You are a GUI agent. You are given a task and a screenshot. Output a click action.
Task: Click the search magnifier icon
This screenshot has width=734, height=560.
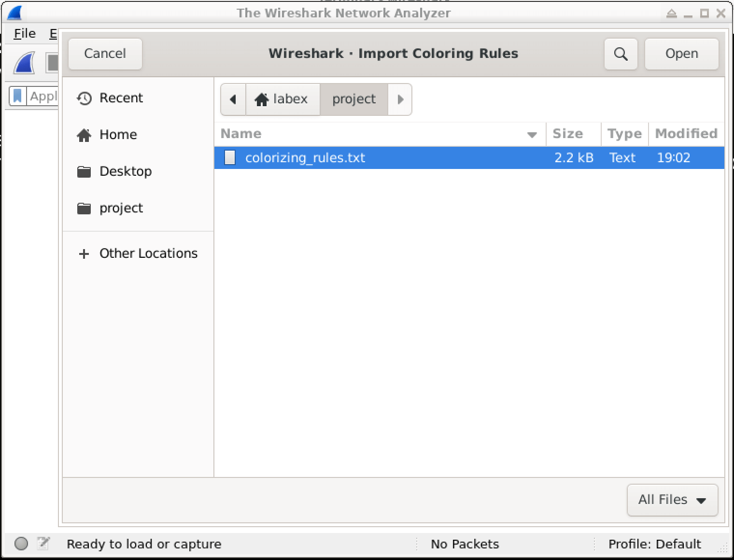[621, 54]
